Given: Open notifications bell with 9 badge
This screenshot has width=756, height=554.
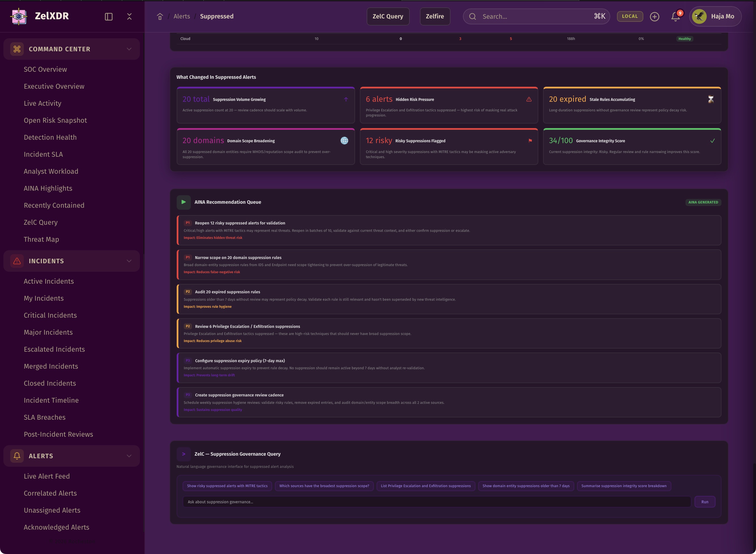Looking at the screenshot, I should click(x=676, y=16).
